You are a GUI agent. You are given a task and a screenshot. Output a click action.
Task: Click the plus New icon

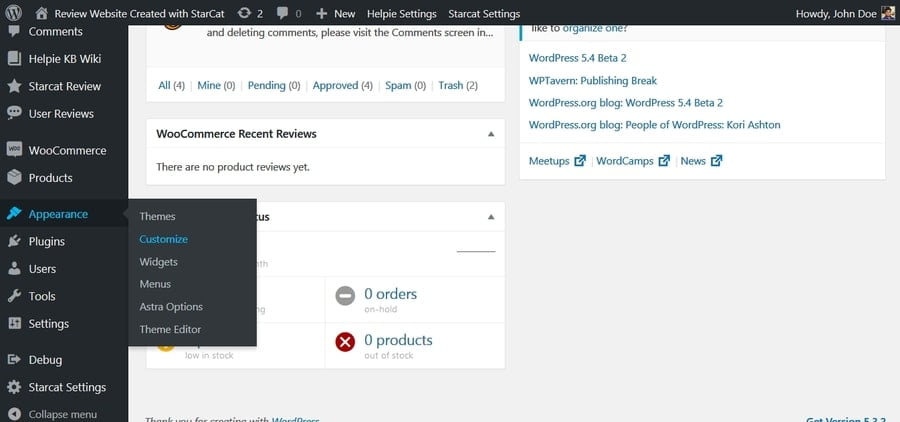(321, 13)
